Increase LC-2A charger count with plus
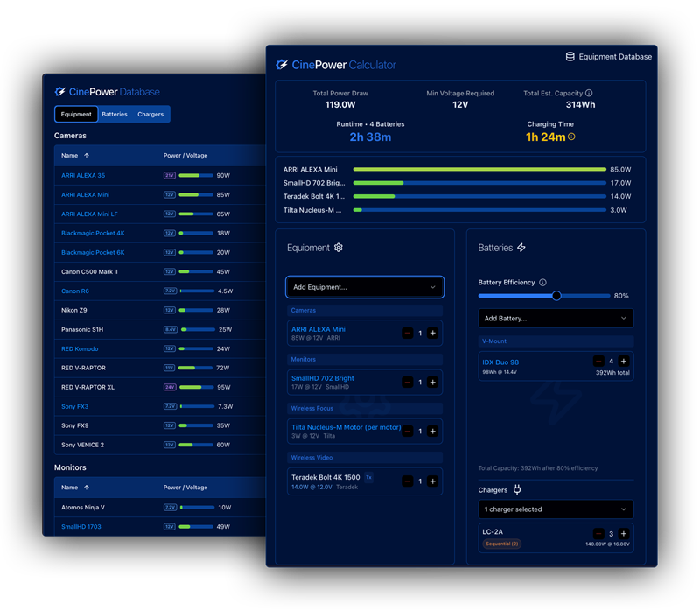The height and width of the screenshot is (611, 700). coord(624,533)
